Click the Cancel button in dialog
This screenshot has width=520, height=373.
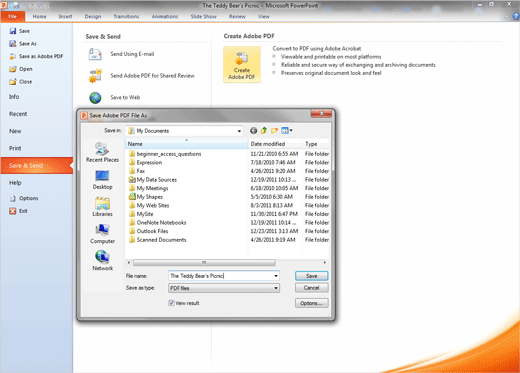point(311,288)
